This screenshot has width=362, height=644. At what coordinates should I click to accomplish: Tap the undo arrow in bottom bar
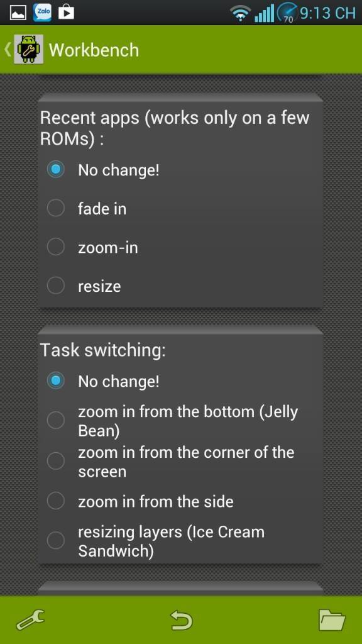182,619
